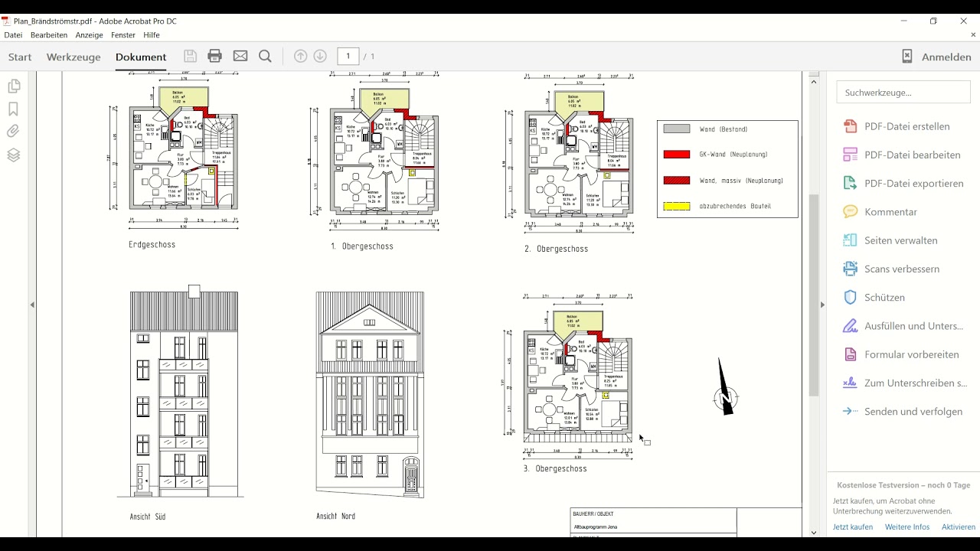Click the yellow abzubrechendes Bauteil swatch

click(x=677, y=207)
